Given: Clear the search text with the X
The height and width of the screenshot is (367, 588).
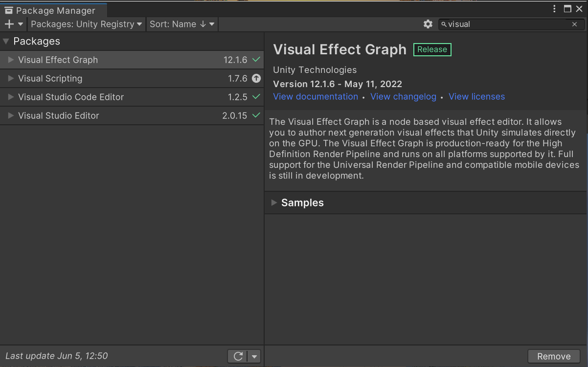Looking at the screenshot, I should 575,24.
